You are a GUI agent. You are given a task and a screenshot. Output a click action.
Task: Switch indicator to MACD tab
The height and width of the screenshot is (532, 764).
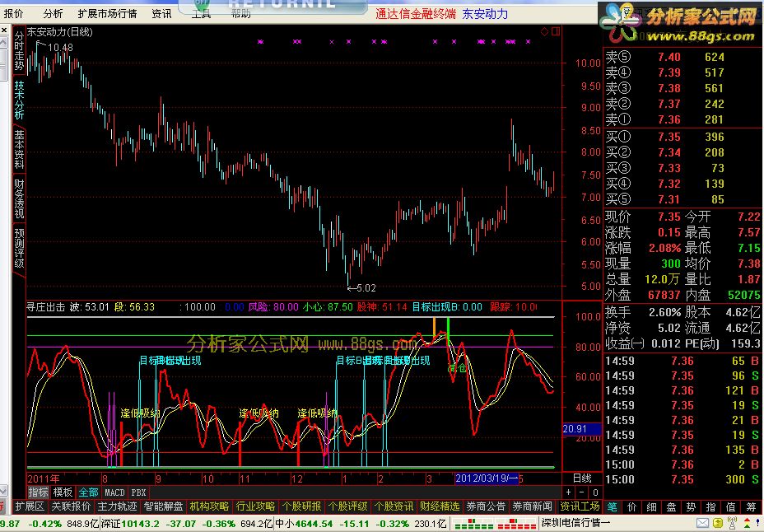pos(114,492)
